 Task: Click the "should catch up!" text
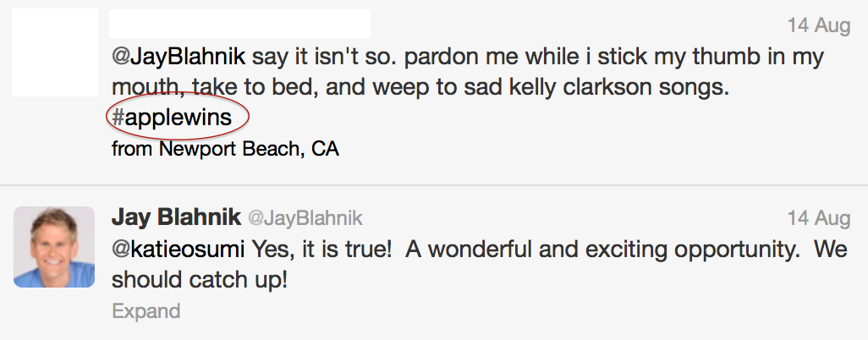coord(200,279)
